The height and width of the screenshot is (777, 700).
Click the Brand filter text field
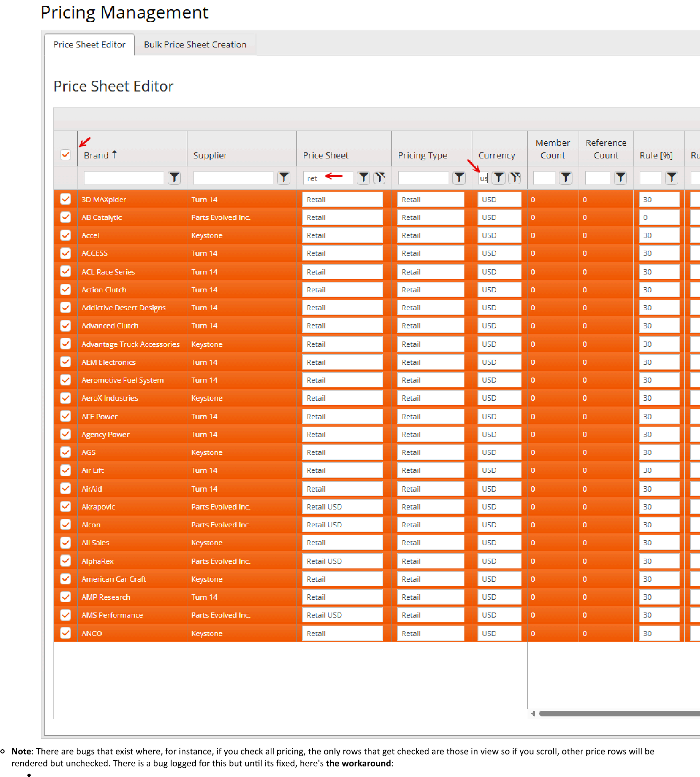[123, 178]
